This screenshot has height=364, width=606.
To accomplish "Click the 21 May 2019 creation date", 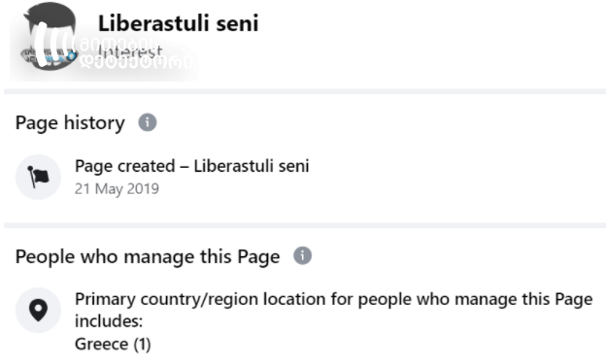I will [x=117, y=189].
